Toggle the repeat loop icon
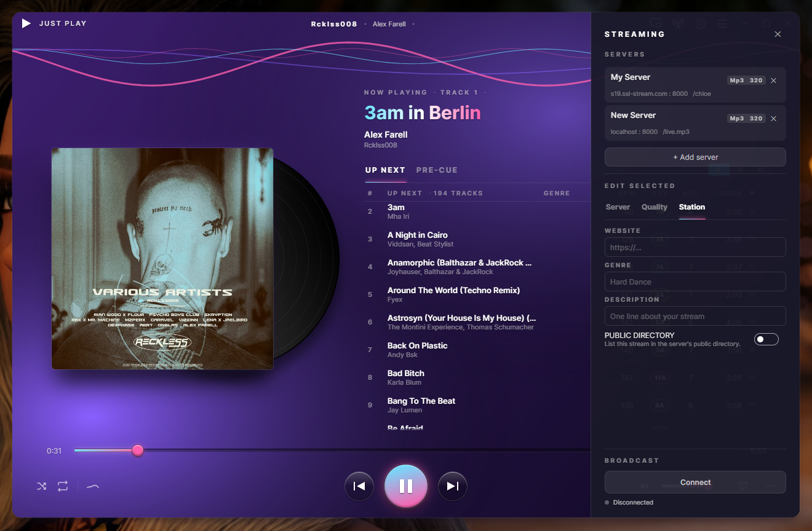The width and height of the screenshot is (812, 531). [x=63, y=486]
